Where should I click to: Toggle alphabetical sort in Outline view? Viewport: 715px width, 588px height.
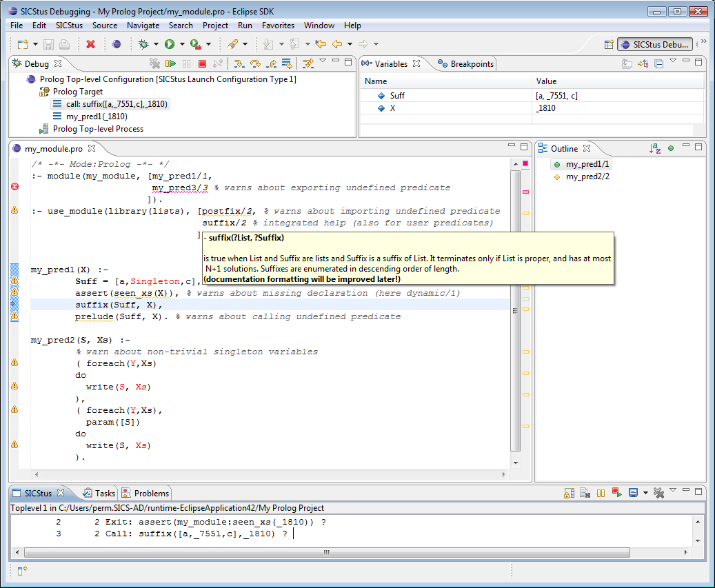[655, 148]
